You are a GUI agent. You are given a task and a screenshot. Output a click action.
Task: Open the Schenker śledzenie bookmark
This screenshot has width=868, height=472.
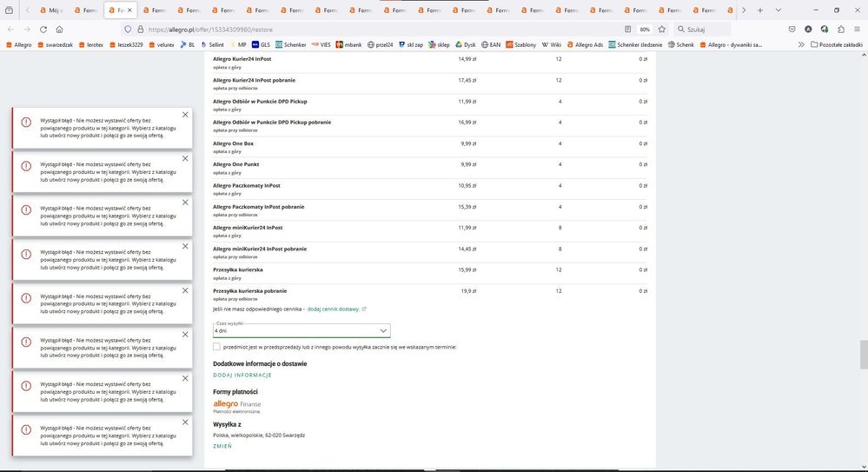tap(634, 44)
